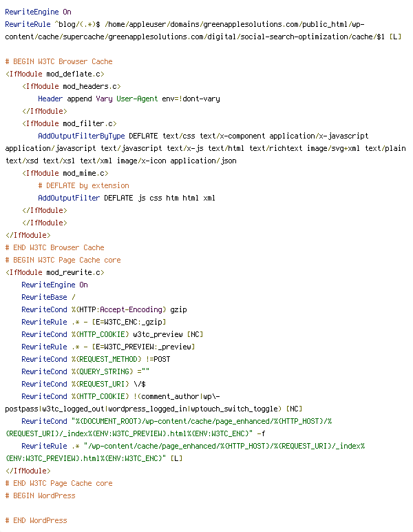413x532 pixels.
Task: Click 'AddOutputFilter DEFLATE js css htm html xml'
Action: (127, 198)
